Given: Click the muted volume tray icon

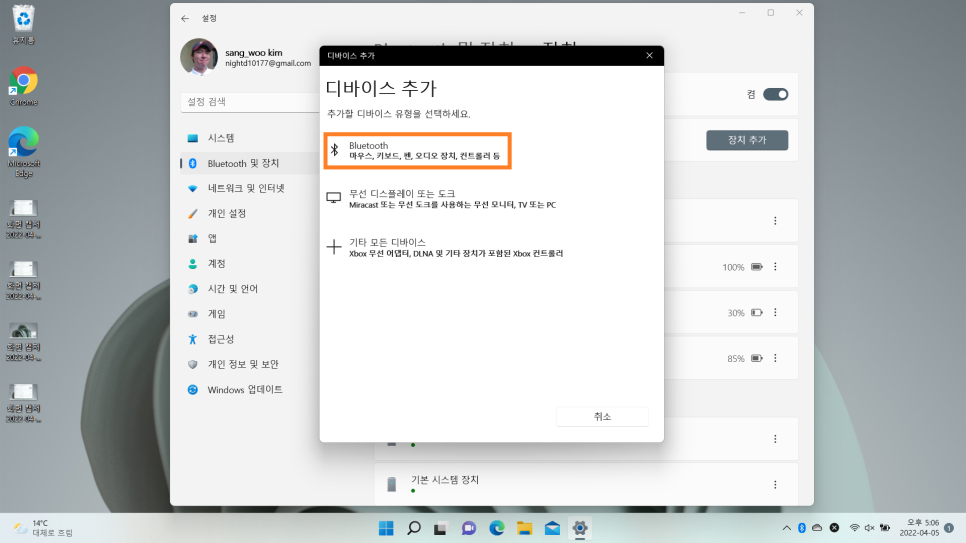Looking at the screenshot, I should coord(869,528).
